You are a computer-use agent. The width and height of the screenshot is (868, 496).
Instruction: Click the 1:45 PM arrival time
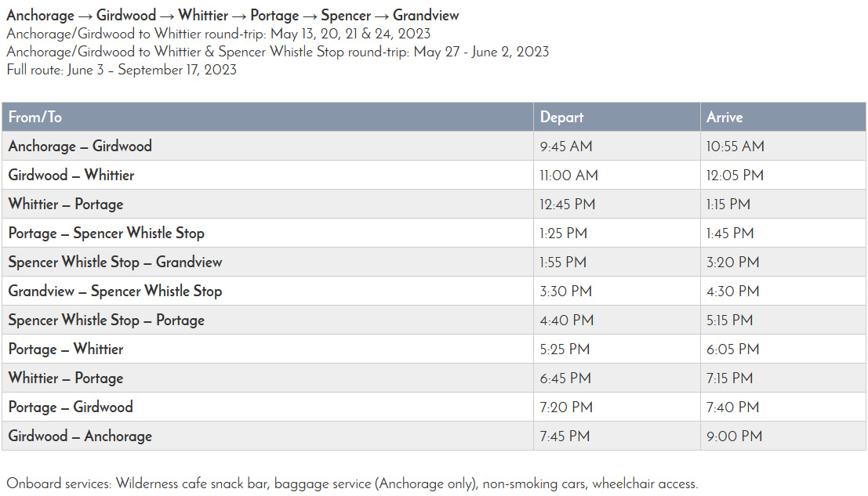click(730, 234)
